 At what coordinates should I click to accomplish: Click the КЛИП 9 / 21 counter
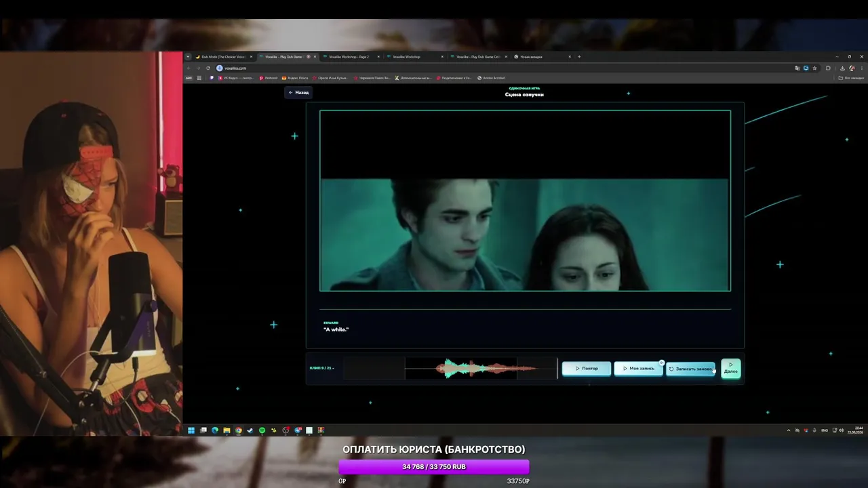[321, 368]
